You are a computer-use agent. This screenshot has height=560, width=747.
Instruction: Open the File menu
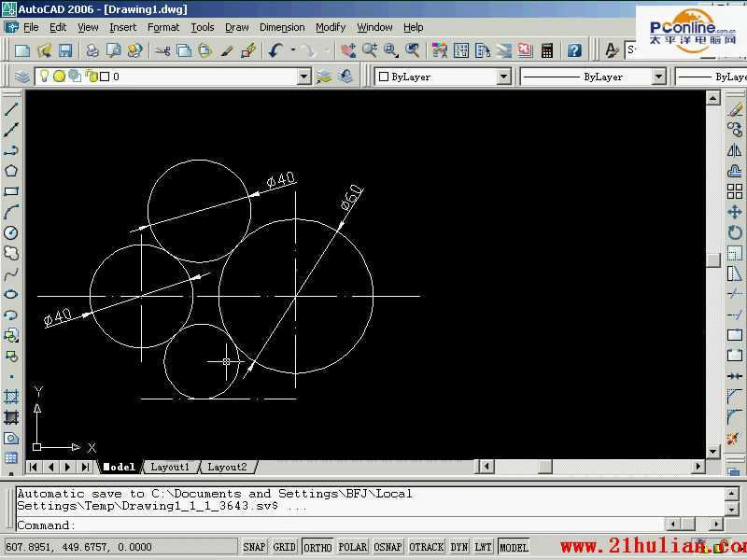coord(31,27)
